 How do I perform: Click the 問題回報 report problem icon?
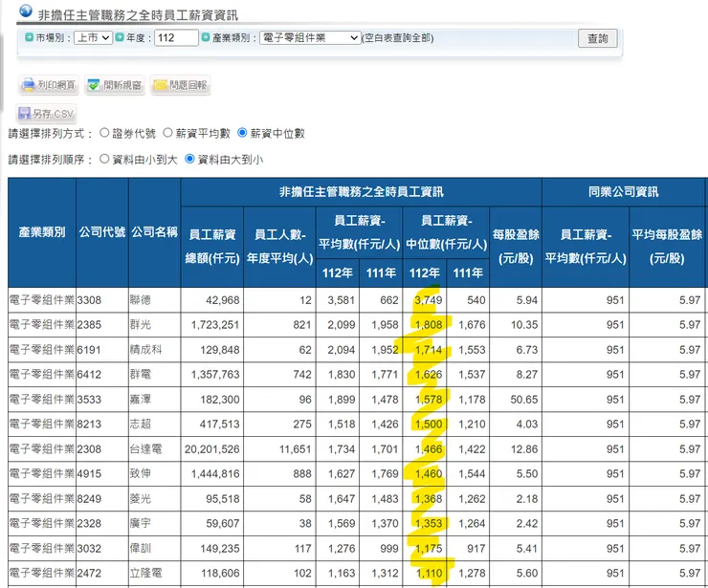pos(160,86)
